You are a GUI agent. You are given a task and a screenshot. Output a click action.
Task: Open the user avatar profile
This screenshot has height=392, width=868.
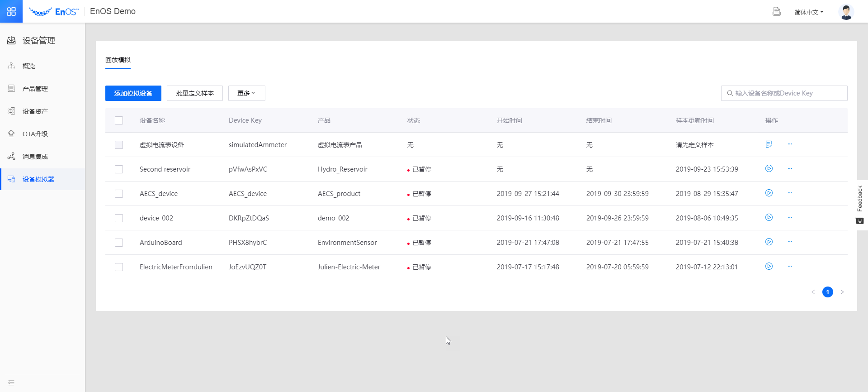(x=846, y=12)
